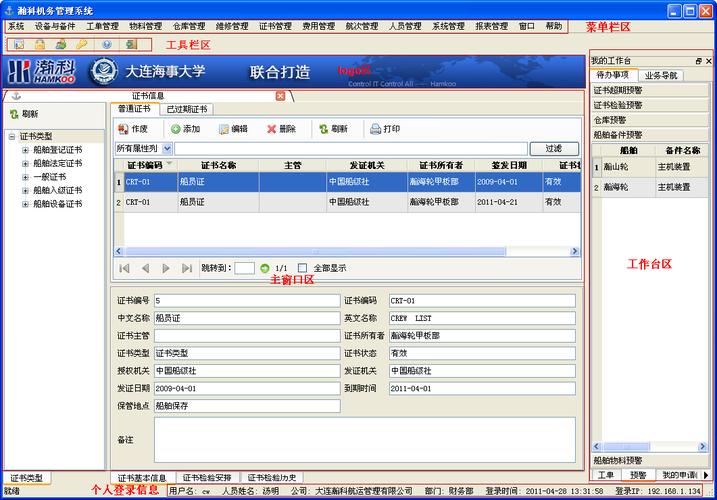Click the lock icon in the toolbar
The height and width of the screenshot is (500, 717).
(x=40, y=44)
